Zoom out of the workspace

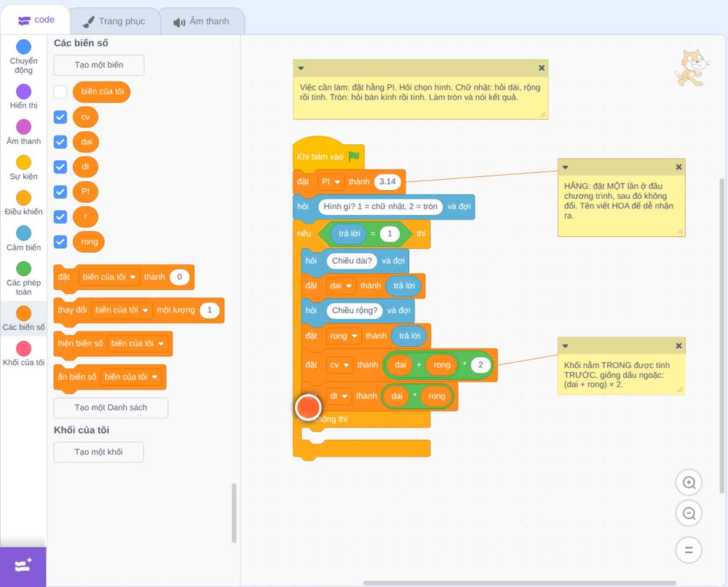(689, 513)
